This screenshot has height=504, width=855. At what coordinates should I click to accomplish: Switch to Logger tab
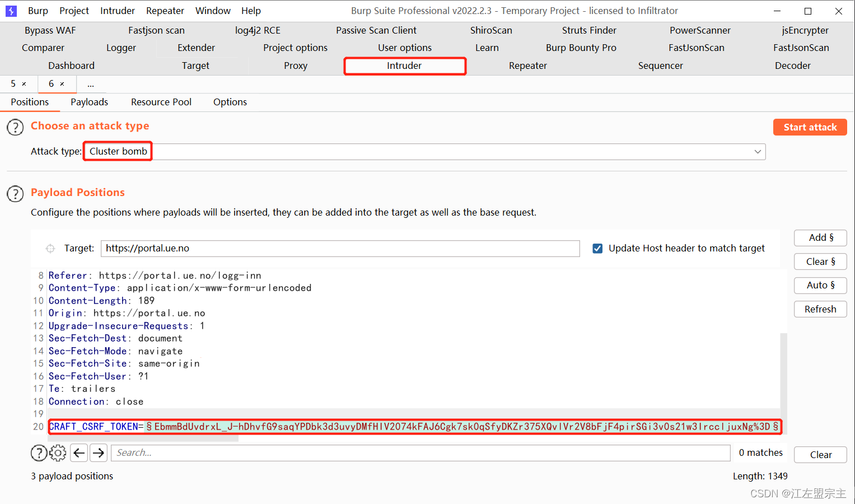click(121, 48)
